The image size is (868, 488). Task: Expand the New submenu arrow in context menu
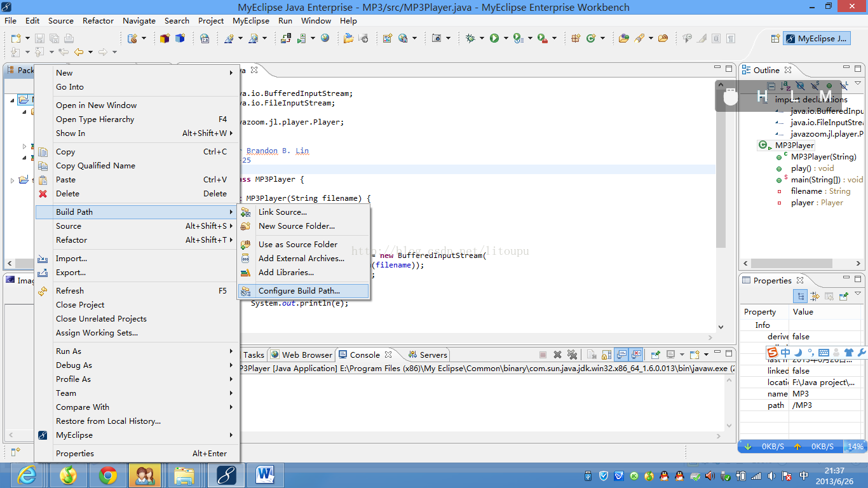point(231,73)
